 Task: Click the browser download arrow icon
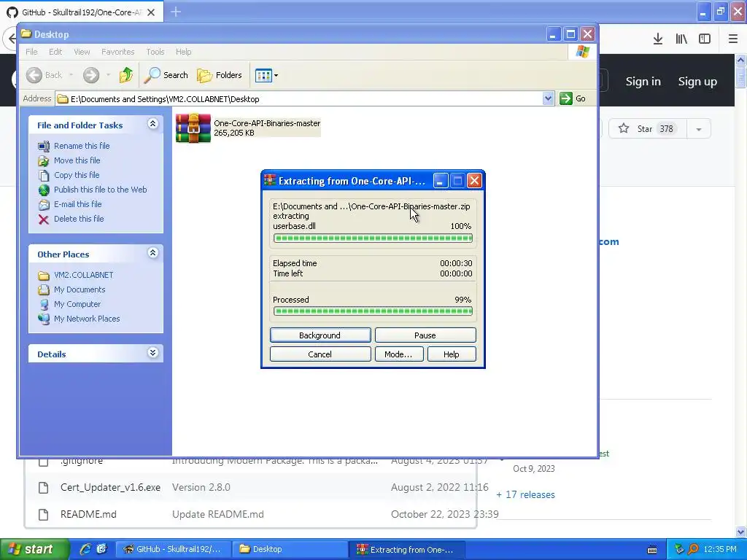[x=658, y=39]
